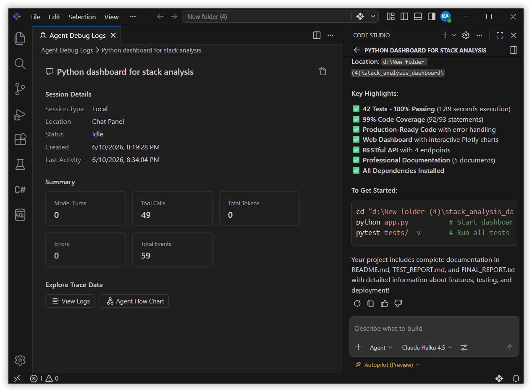Screen dimensions: 532x392
Task: Open the View menu
Action: tap(111, 17)
